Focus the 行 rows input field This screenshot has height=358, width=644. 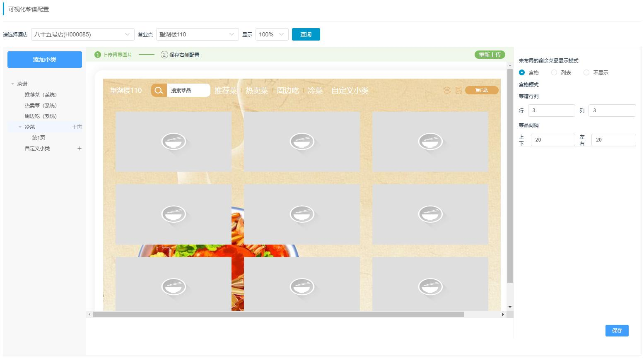coord(552,111)
